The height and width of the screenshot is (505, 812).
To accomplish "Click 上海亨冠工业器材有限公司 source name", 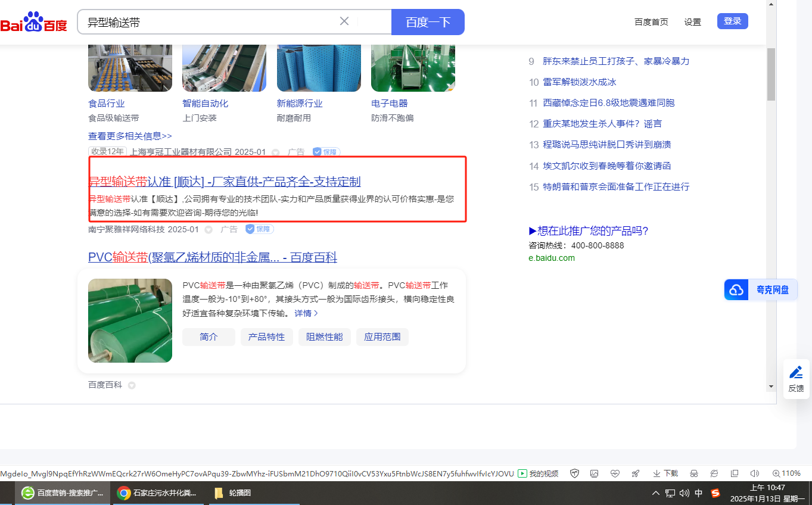I will [x=181, y=152].
